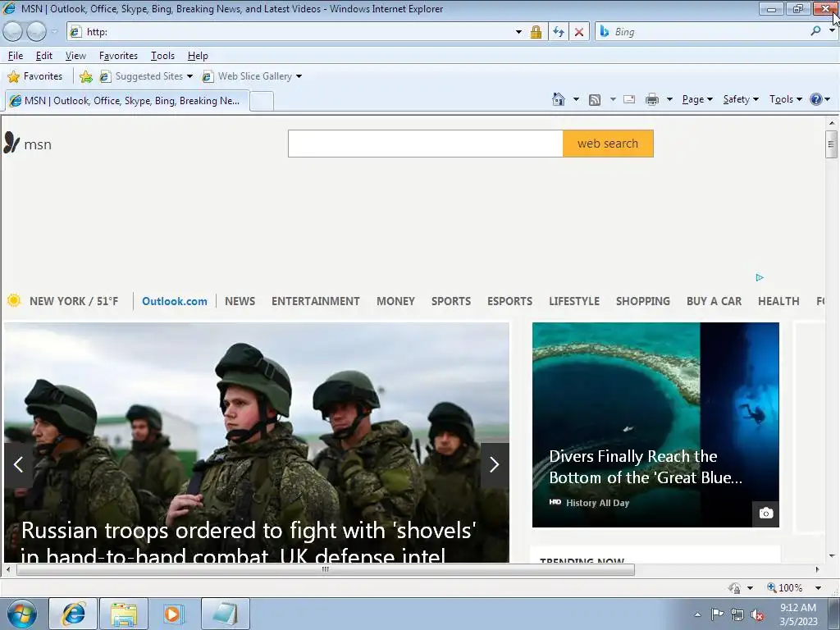The width and height of the screenshot is (840, 630).
Task: Click the red Stop loading icon
Action: (x=579, y=32)
